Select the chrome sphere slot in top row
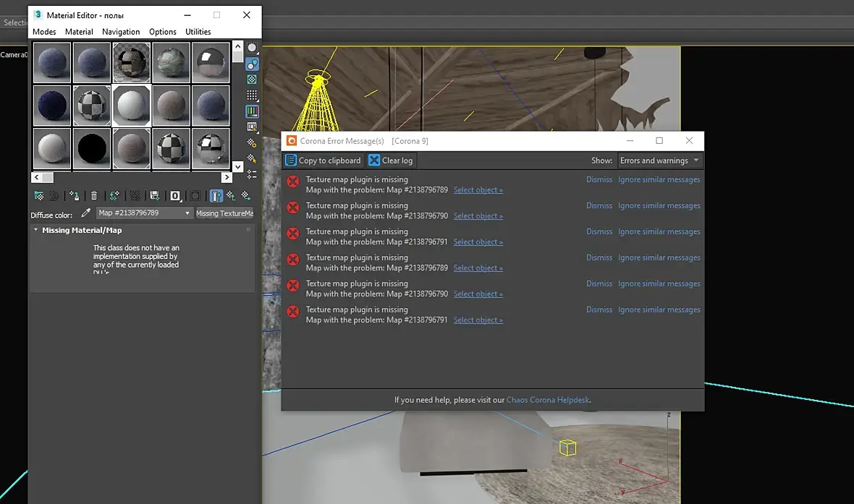Image resolution: width=854 pixels, height=504 pixels. (211, 63)
